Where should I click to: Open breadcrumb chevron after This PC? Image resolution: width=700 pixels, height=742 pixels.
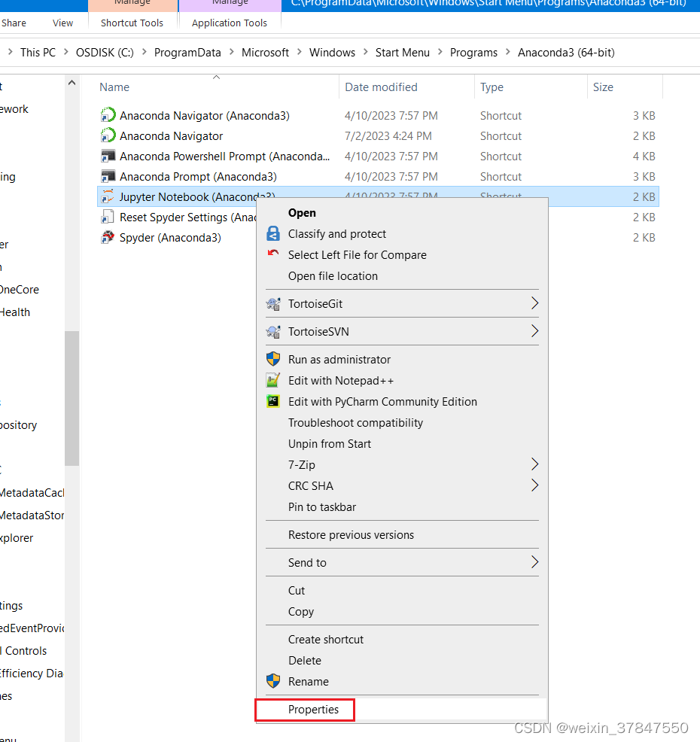pos(65,52)
